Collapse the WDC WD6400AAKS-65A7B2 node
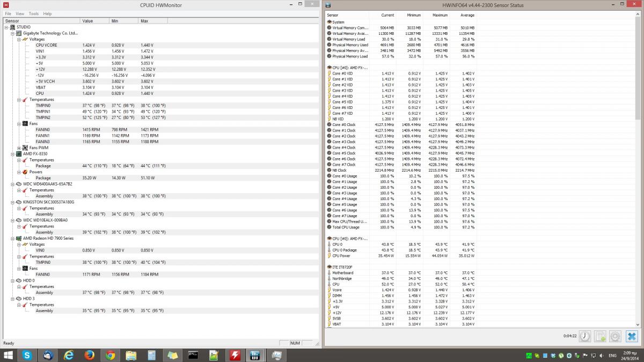 pyautogui.click(x=12, y=184)
